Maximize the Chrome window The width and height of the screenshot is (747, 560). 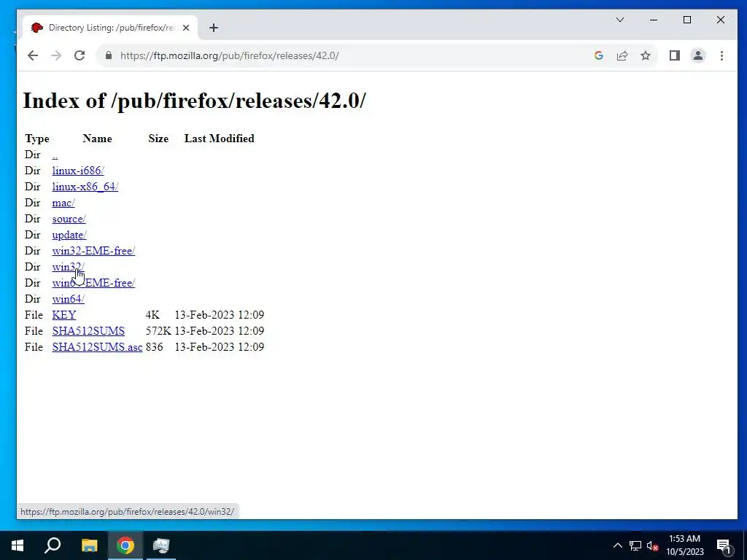[x=687, y=20]
